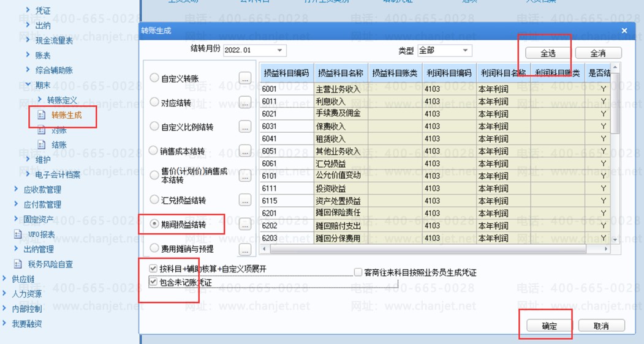644x344 pixels.
Task: Select 现金流量表 menu item
Action: (54, 40)
